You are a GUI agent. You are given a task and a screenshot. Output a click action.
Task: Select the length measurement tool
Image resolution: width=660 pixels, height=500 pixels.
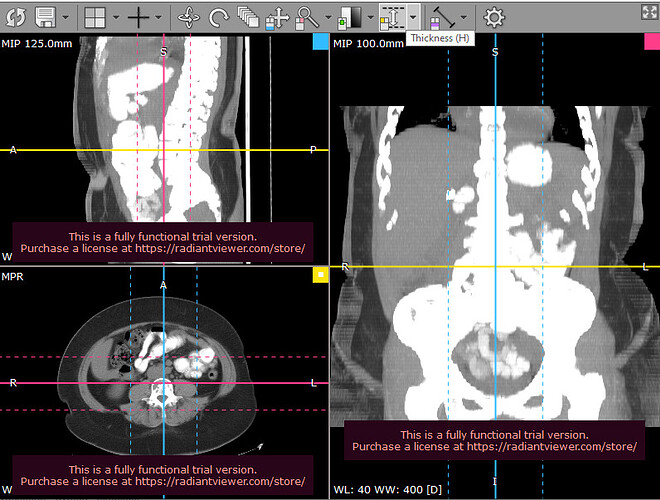click(x=443, y=18)
